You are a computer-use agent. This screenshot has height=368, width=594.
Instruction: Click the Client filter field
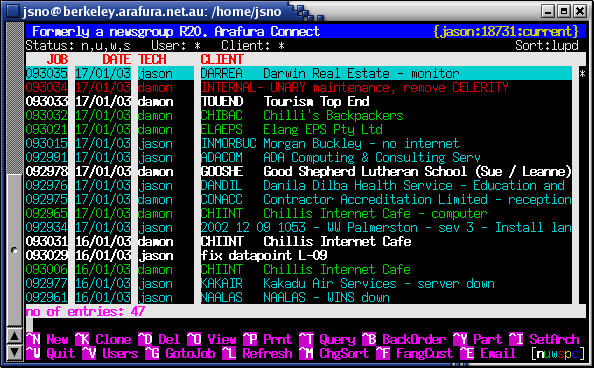pyautogui.click(x=253, y=45)
